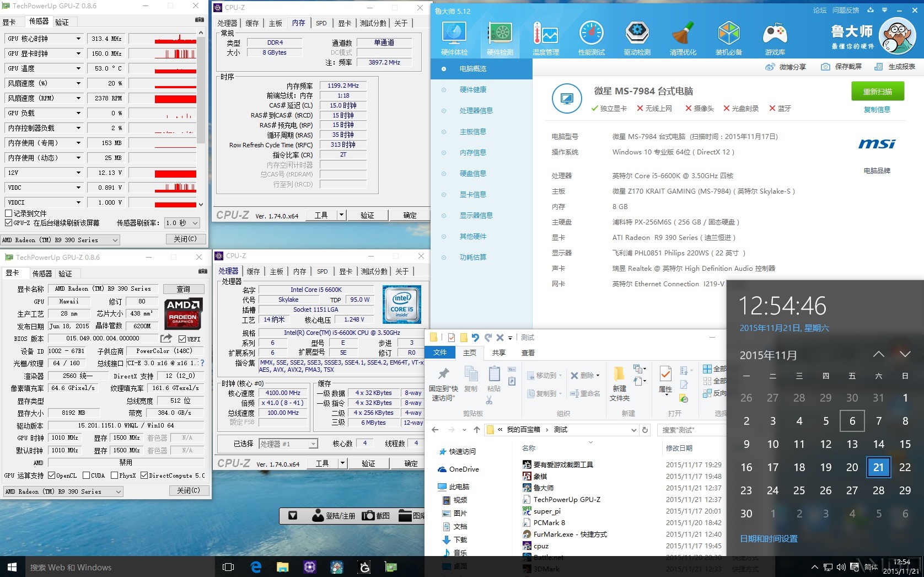
Task: Toggle UEFI checkbox in GPU-Z
Action: [x=182, y=339]
